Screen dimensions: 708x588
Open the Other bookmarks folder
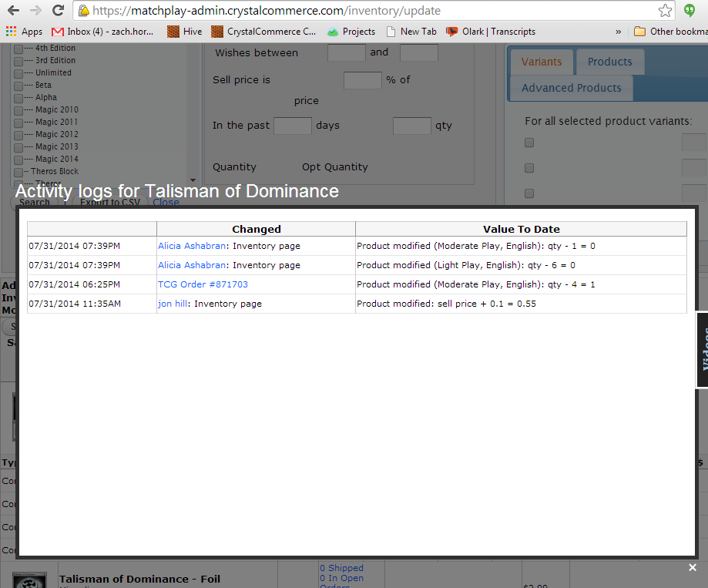(x=670, y=32)
